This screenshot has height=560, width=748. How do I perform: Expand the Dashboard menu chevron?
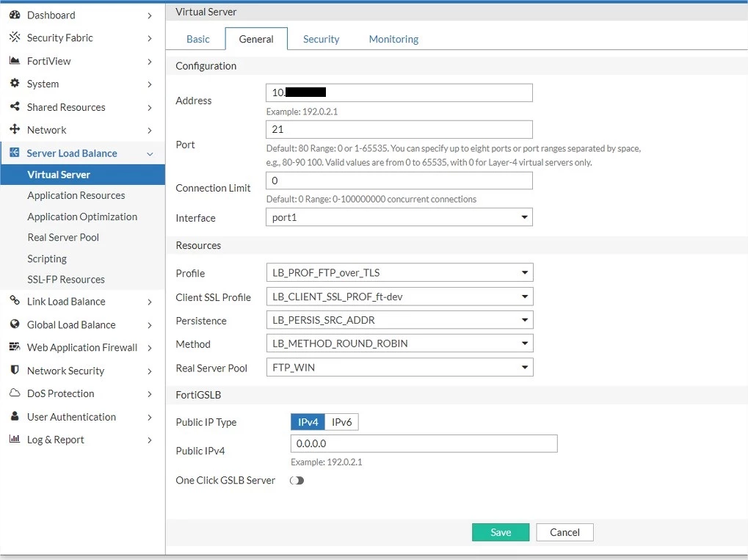pyautogui.click(x=150, y=15)
